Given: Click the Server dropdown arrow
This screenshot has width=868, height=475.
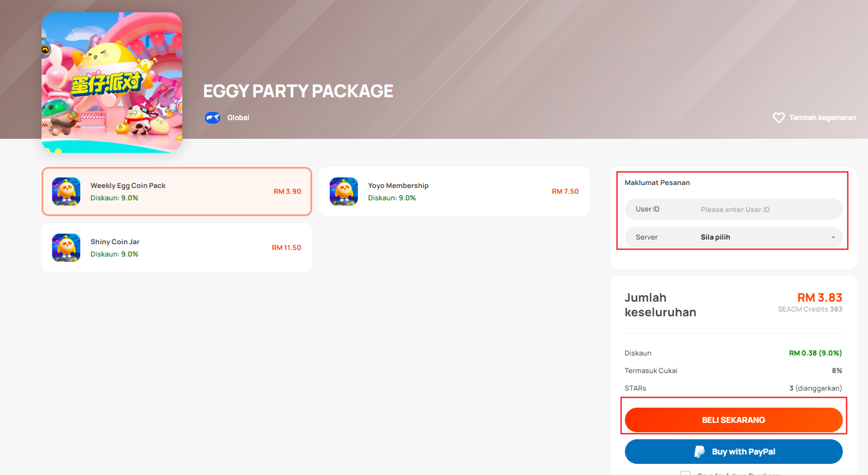Looking at the screenshot, I should (833, 238).
